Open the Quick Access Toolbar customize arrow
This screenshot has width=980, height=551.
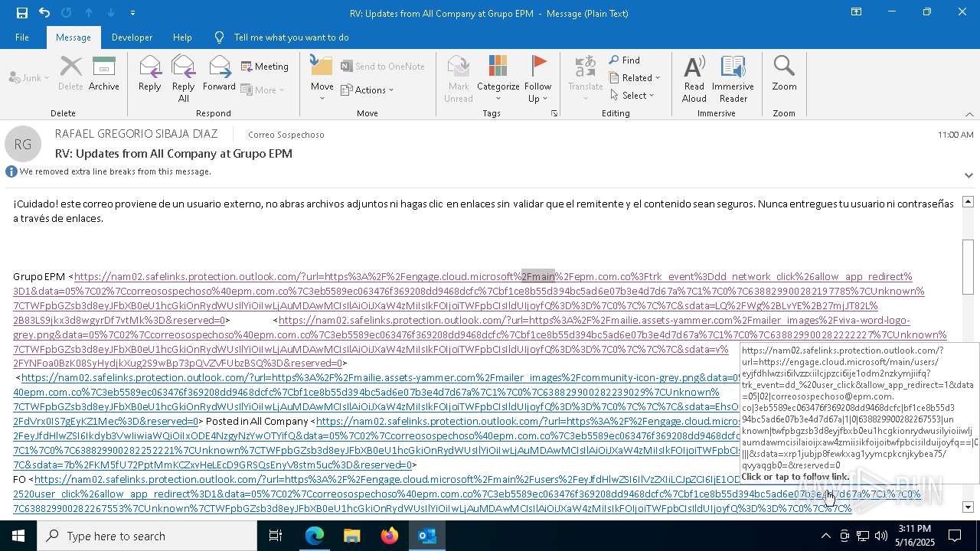[x=133, y=12]
